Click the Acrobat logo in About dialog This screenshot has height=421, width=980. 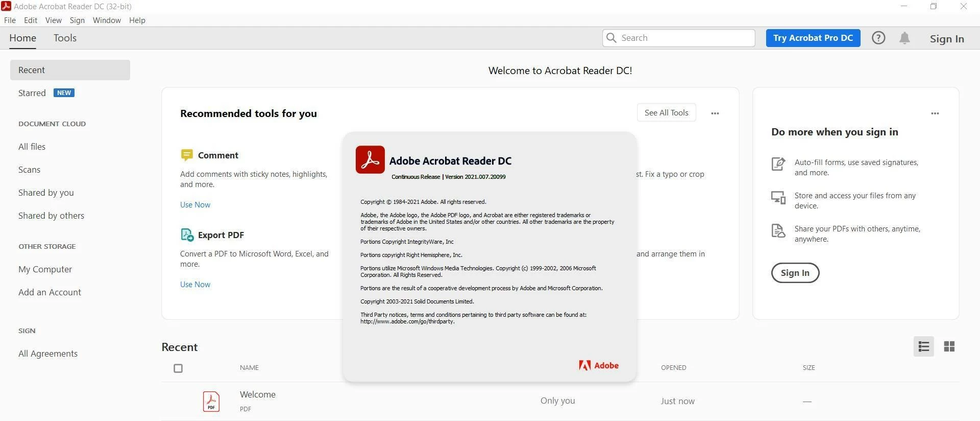370,160
